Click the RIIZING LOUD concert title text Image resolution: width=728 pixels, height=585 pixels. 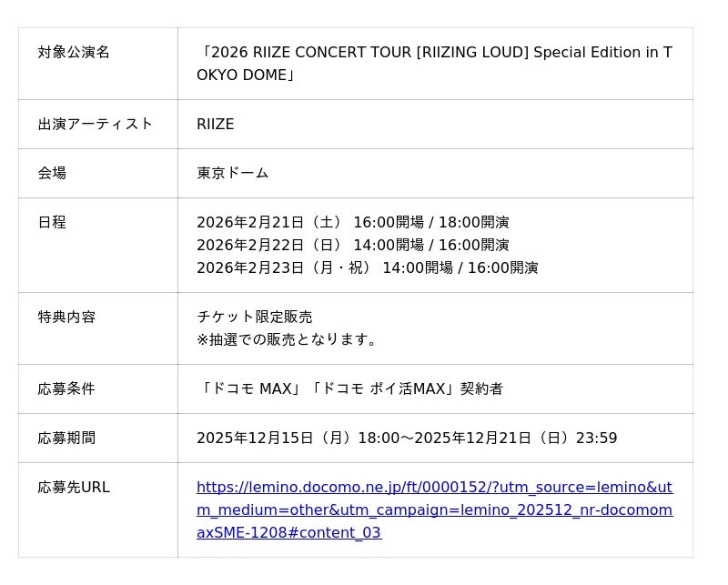(434, 64)
